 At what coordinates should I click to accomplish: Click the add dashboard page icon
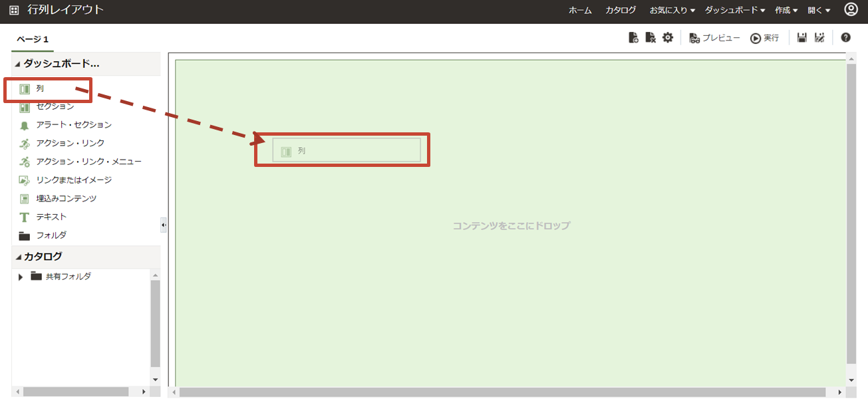(634, 38)
